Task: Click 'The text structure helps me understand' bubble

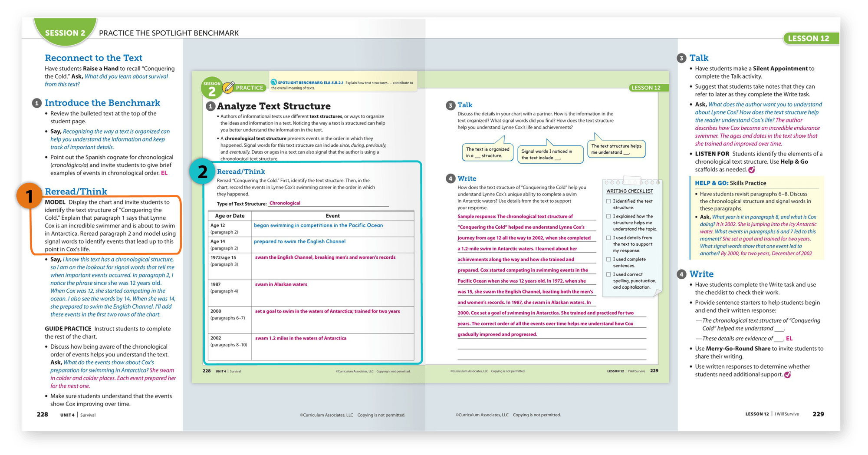Action: (x=616, y=149)
